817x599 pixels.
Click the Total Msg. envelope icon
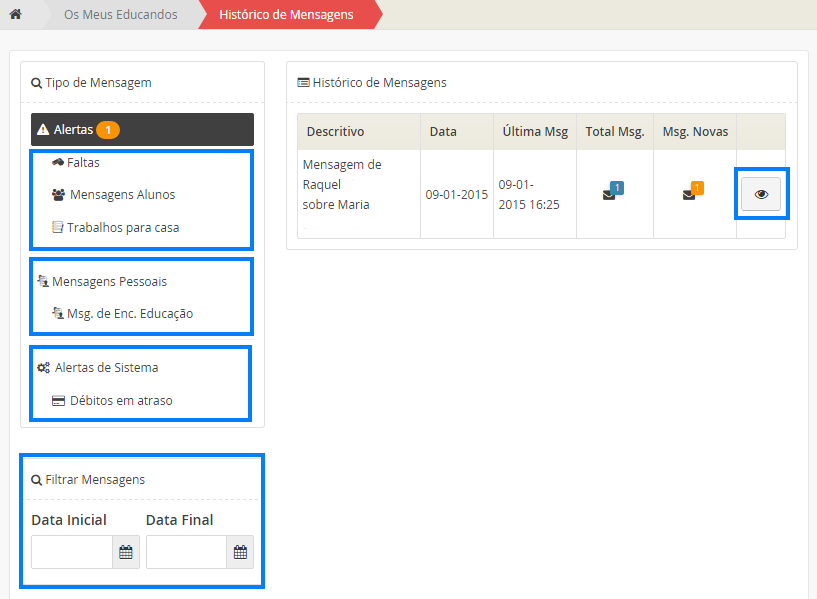click(x=610, y=194)
